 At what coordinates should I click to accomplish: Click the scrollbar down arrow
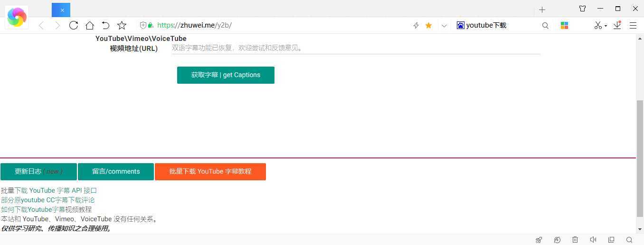(640, 229)
